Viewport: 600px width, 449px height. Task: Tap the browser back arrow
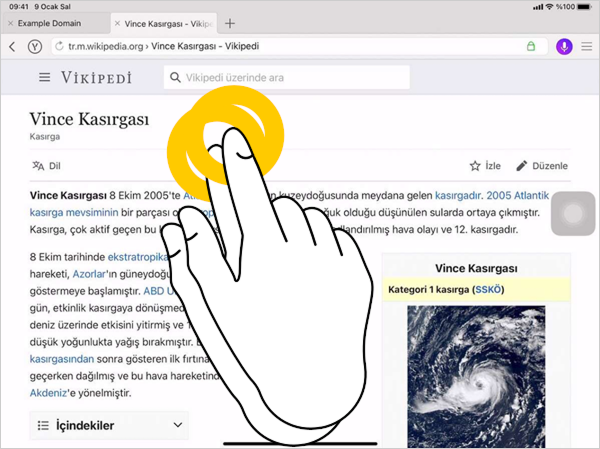tap(11, 47)
